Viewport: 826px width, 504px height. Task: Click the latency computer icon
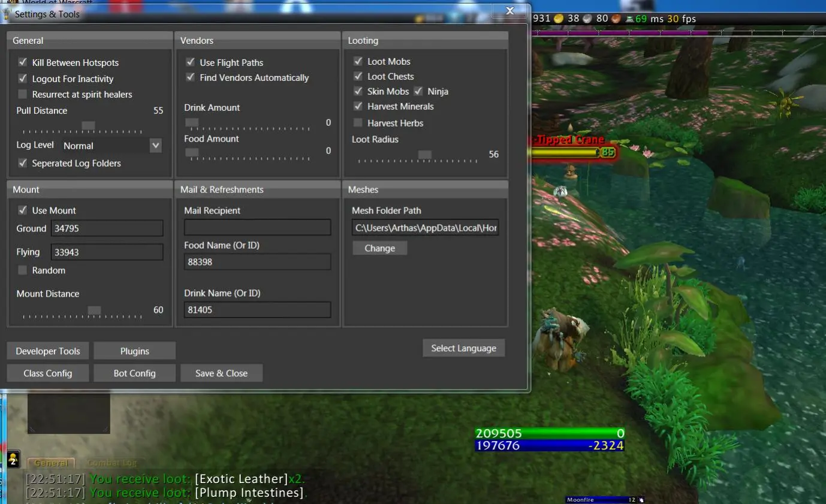630,19
